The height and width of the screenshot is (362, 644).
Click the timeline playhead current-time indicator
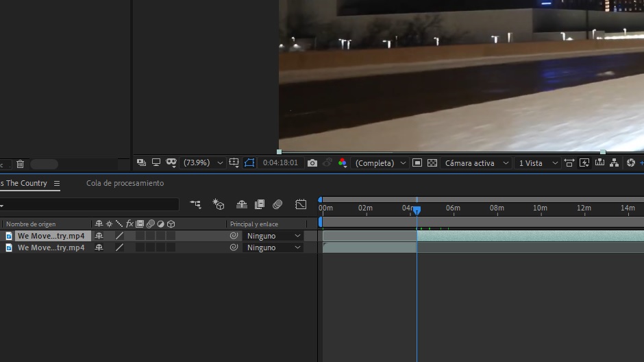(x=417, y=210)
